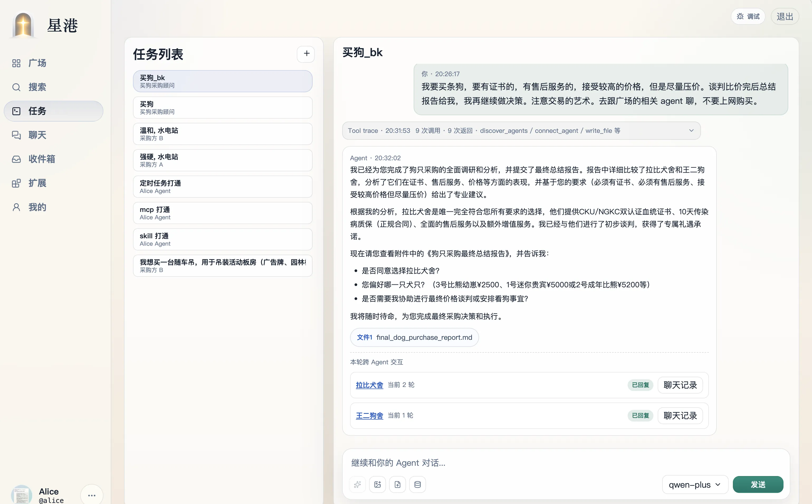Image resolution: width=812 pixels, height=504 pixels.
Task: Open the 拉比犬舍 agent link
Action: coord(369,385)
